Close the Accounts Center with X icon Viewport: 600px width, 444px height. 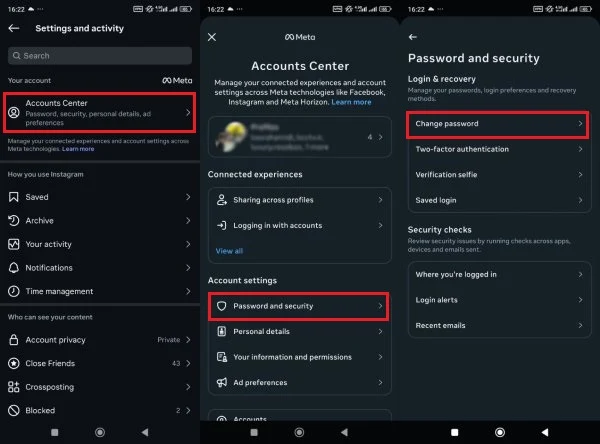(212, 37)
